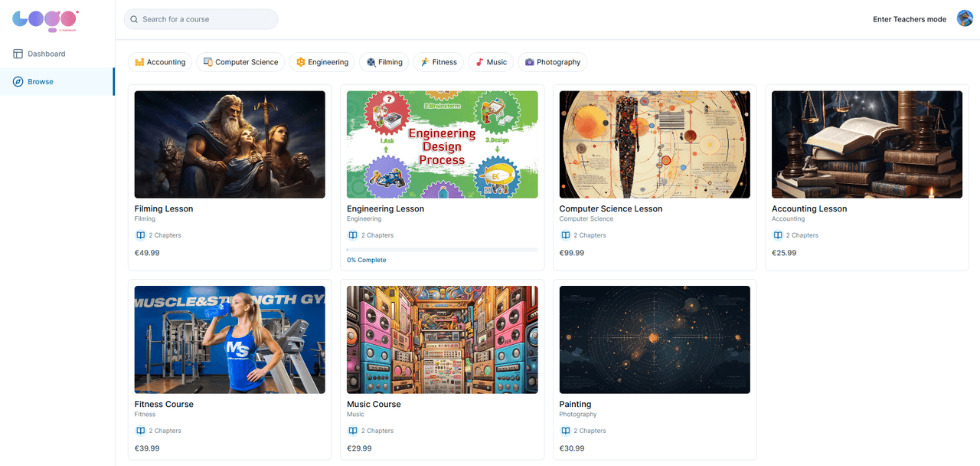The image size is (980, 466).
Task: Click the Accounting category bar-chart icon
Action: point(140,61)
